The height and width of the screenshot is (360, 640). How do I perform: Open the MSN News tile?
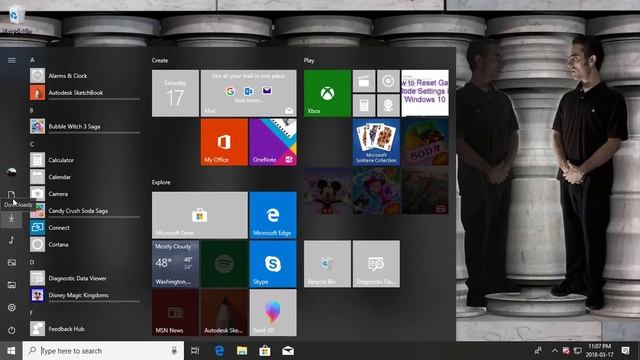pos(176,313)
